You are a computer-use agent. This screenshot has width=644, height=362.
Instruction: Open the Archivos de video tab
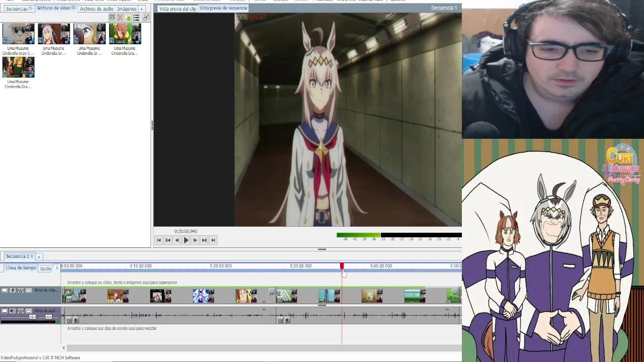[x=55, y=8]
